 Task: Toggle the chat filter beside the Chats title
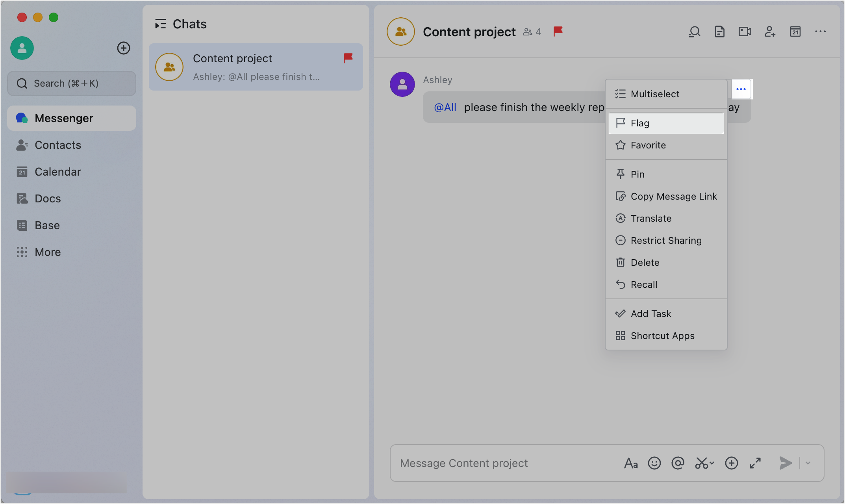160,24
